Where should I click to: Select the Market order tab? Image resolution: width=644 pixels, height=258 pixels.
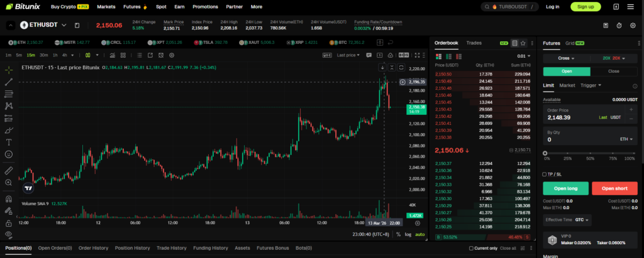[x=567, y=85]
